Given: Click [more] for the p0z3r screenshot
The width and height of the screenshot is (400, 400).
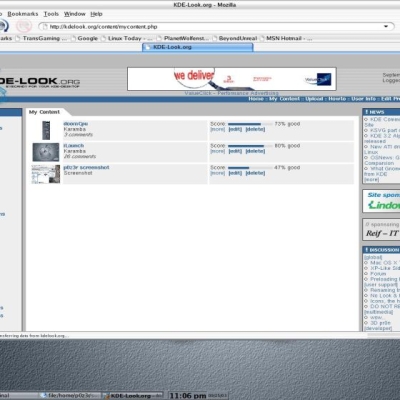Looking at the screenshot, I should [x=217, y=173].
